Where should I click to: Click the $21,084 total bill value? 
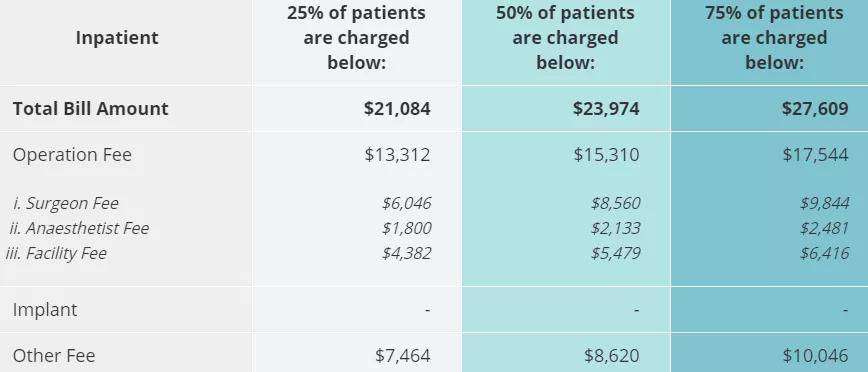[x=397, y=108]
